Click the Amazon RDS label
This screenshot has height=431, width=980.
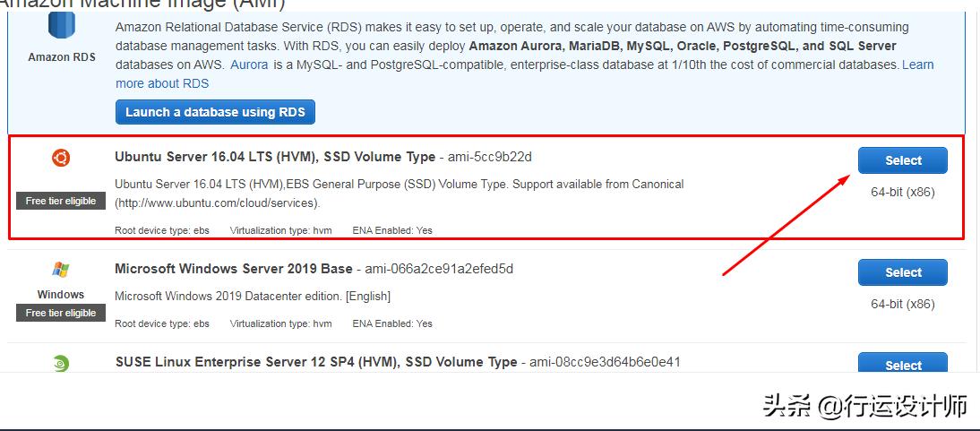[x=62, y=57]
